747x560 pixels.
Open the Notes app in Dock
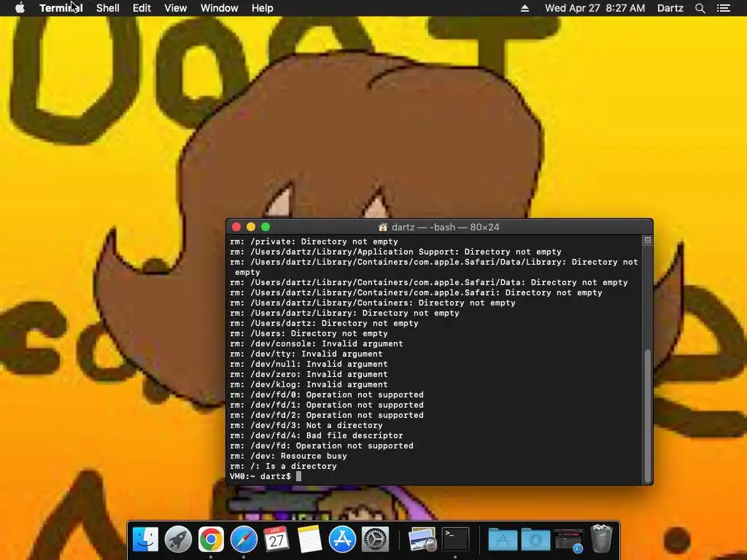click(309, 540)
